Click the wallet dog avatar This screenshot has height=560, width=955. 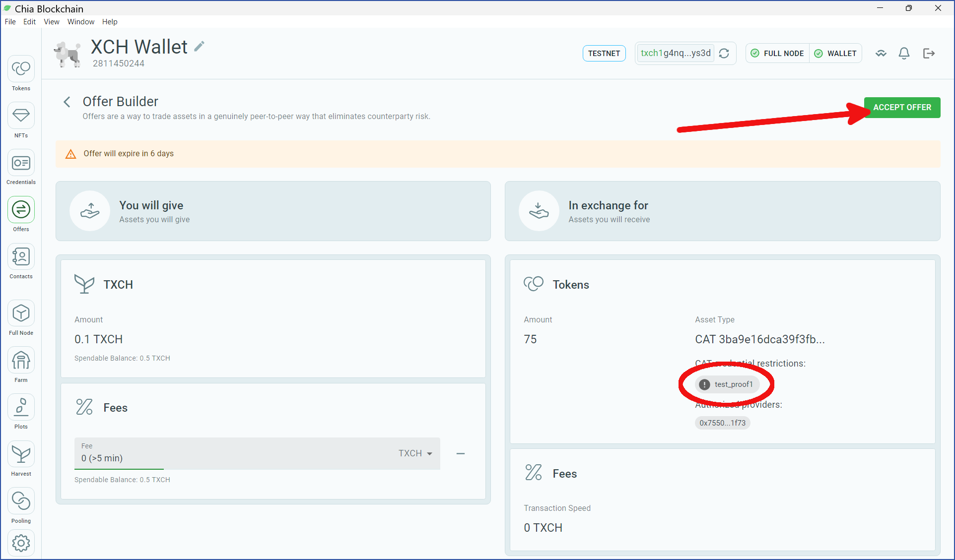click(67, 54)
